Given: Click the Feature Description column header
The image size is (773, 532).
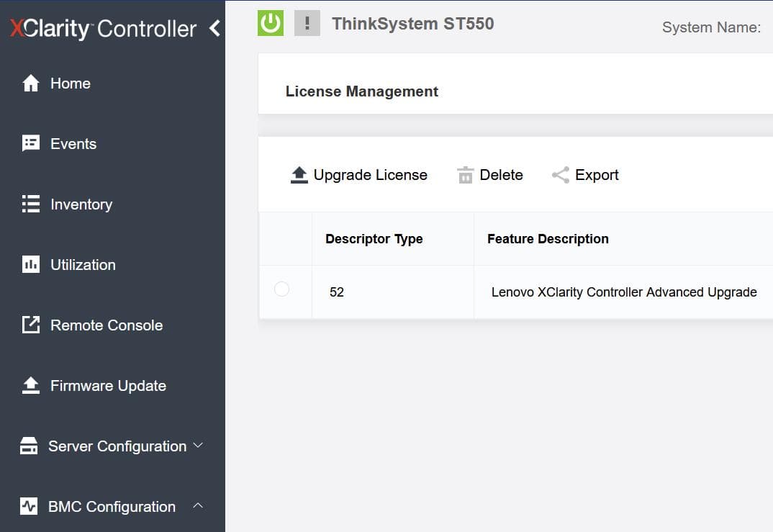Looking at the screenshot, I should pos(547,238).
